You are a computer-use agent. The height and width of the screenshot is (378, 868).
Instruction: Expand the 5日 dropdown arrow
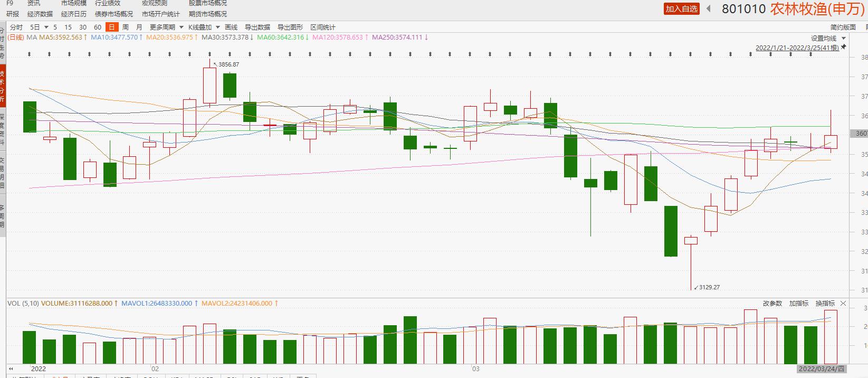pos(46,27)
